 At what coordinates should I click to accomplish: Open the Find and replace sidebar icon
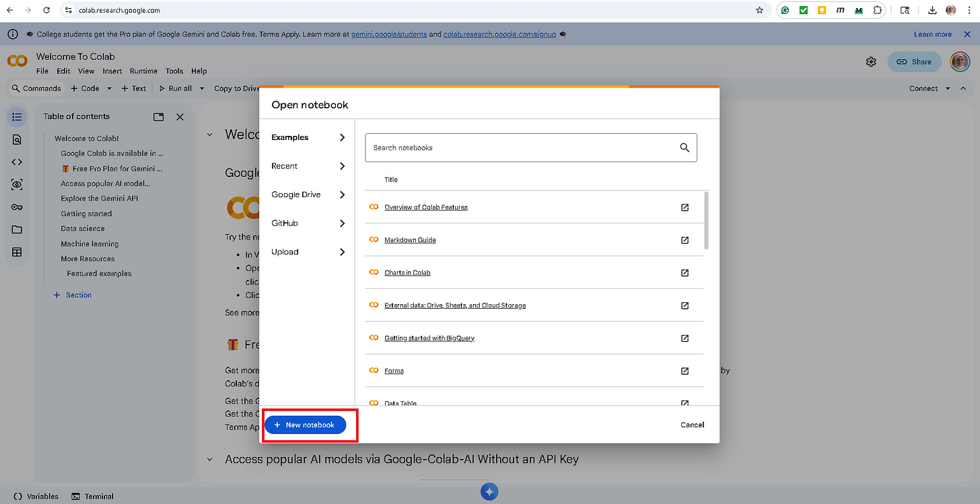[x=17, y=139]
